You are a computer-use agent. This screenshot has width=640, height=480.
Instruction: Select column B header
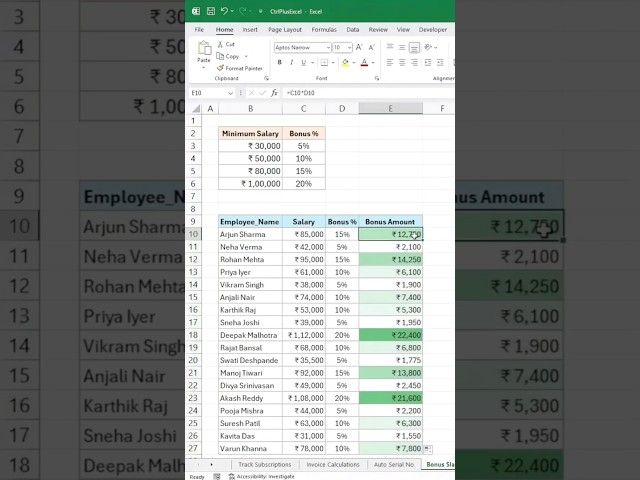tap(250, 109)
